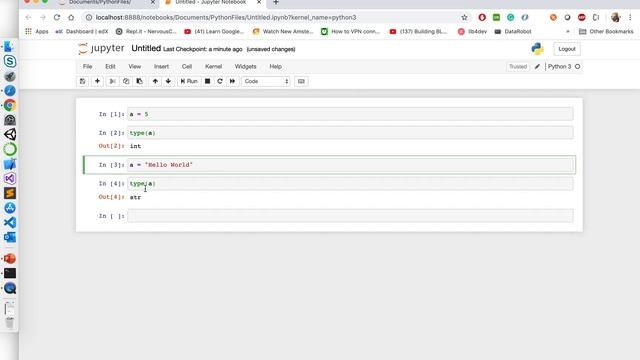Click the Jupyter logo
Viewport: 640px width, 360px height.
coord(101,49)
